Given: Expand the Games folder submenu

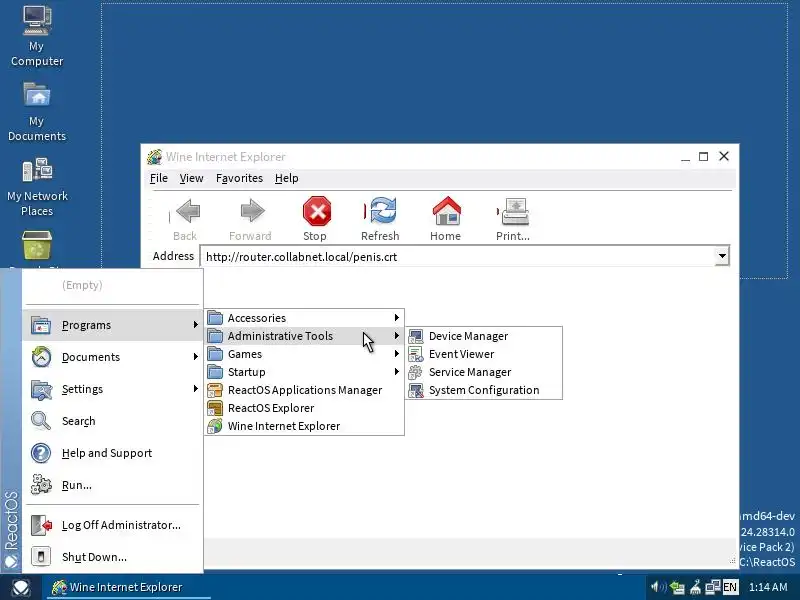Looking at the screenshot, I should point(305,354).
